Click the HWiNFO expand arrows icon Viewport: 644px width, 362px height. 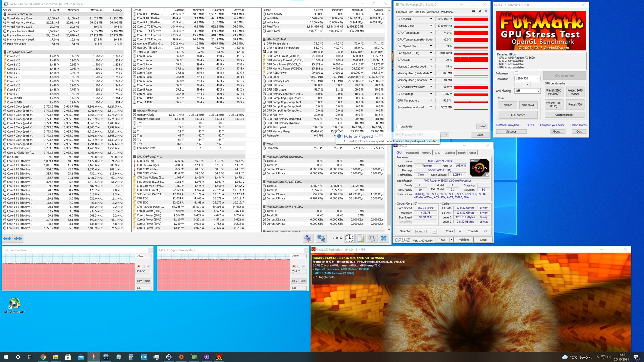7,238
